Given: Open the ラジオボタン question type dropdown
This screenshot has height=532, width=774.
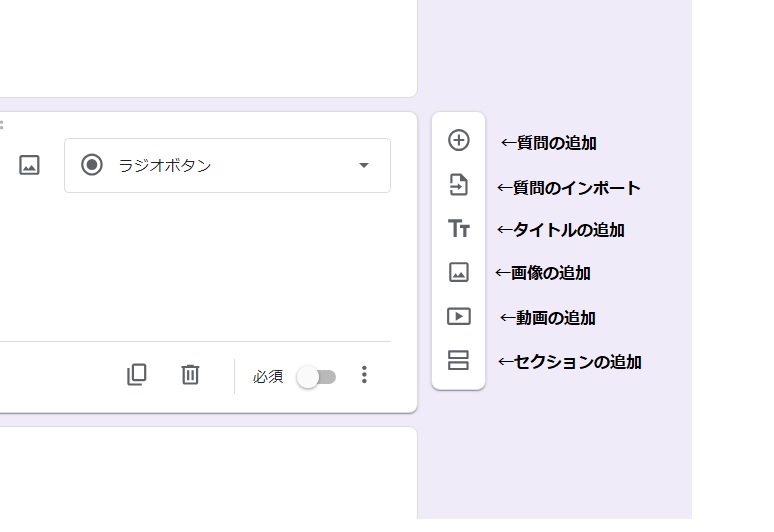Looking at the screenshot, I should pos(227,165).
